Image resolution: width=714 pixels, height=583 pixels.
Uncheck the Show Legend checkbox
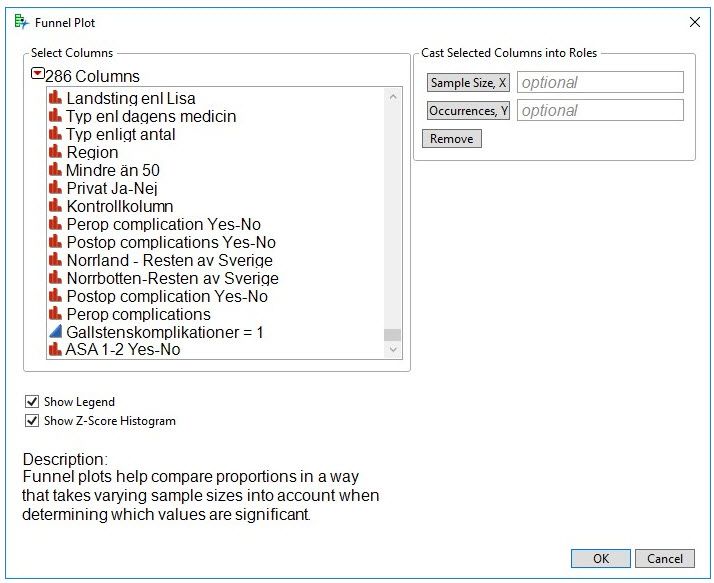pos(32,402)
